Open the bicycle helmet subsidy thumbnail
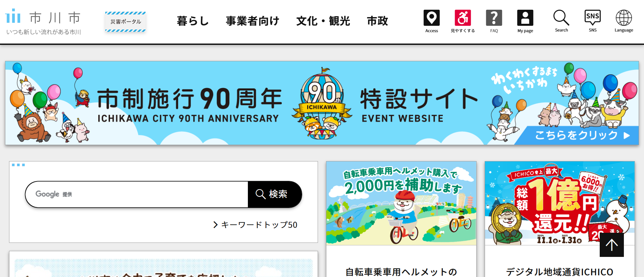The width and height of the screenshot is (644, 277). click(x=401, y=203)
